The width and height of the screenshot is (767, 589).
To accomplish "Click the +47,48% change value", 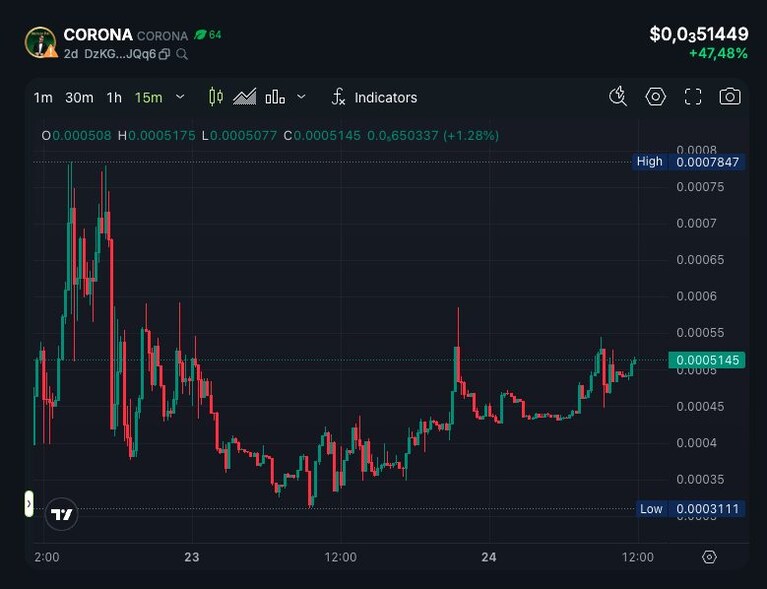I will click(718, 53).
